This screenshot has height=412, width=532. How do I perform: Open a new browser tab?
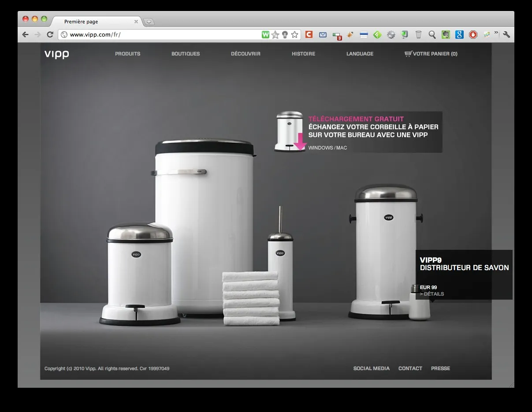(x=149, y=22)
